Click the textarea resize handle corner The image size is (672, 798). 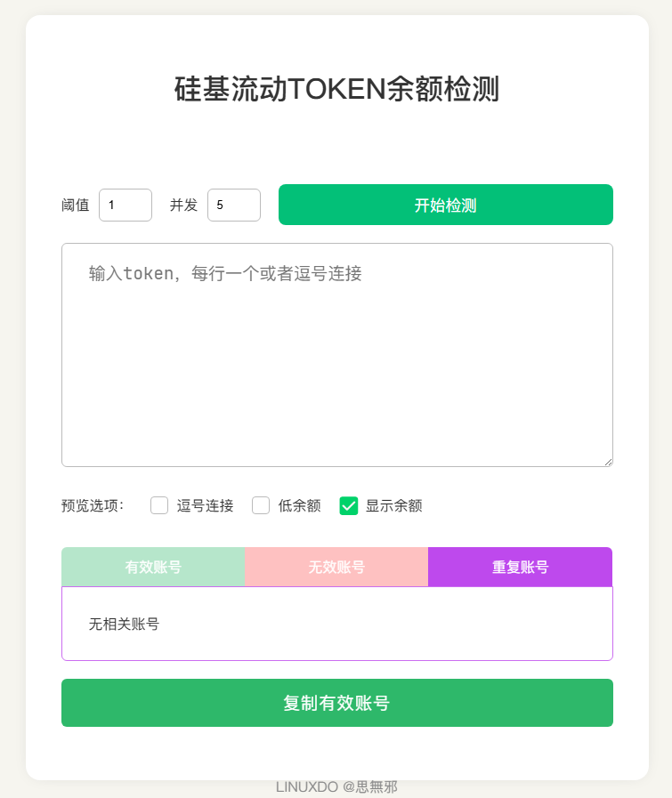pyautogui.click(x=609, y=462)
